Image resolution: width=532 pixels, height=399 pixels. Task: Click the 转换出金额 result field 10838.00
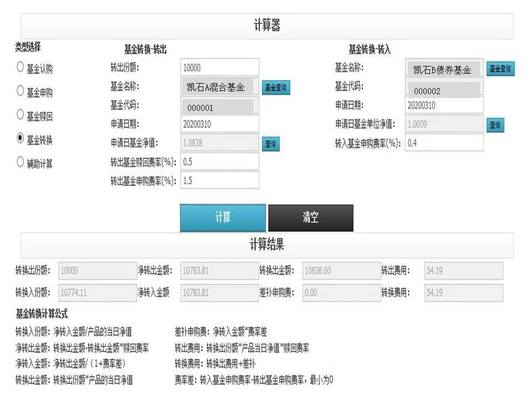click(x=342, y=271)
